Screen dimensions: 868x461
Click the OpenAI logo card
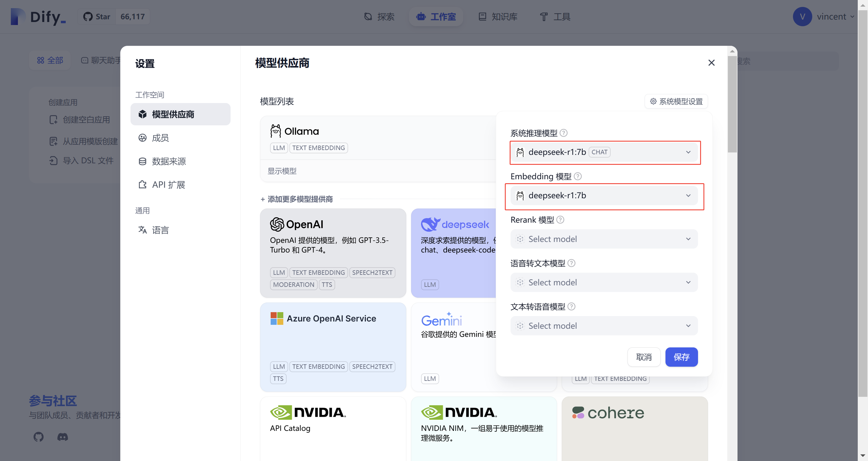click(x=296, y=224)
